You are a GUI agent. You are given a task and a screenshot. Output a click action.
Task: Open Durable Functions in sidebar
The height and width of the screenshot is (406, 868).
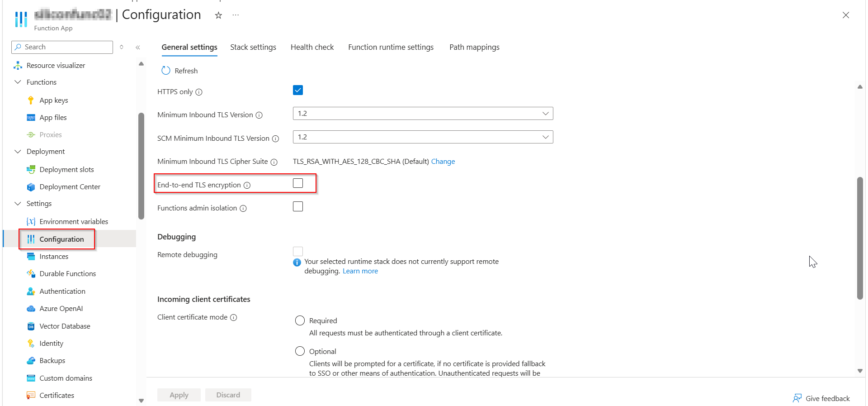68,274
